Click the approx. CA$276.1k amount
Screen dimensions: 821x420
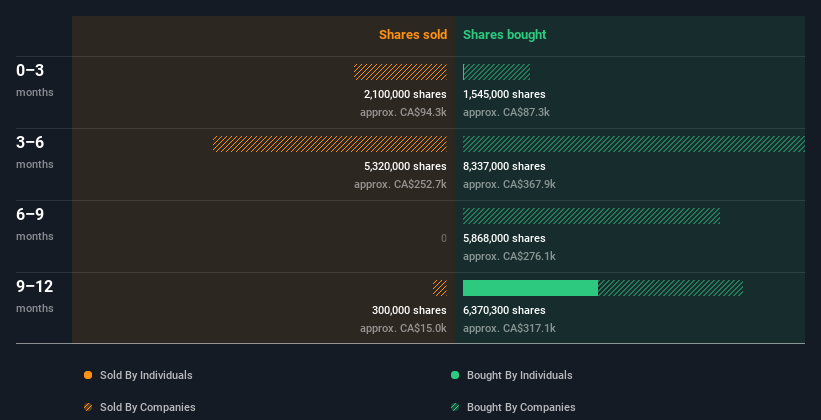click(x=509, y=256)
